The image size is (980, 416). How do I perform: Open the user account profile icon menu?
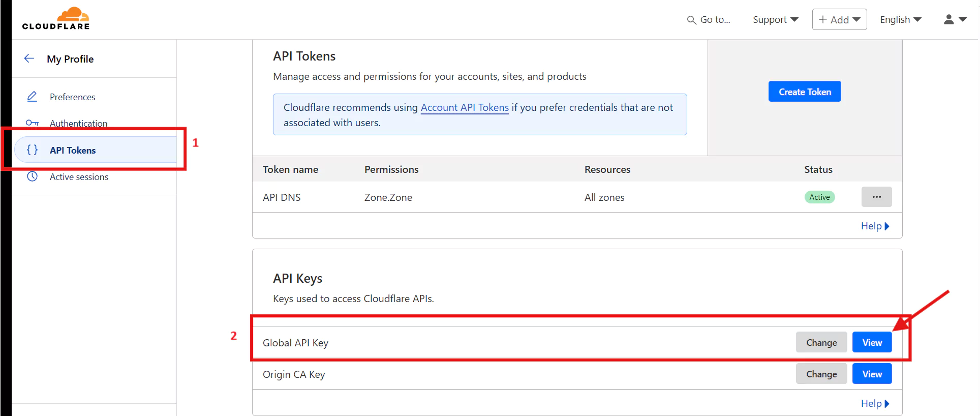coord(954,19)
